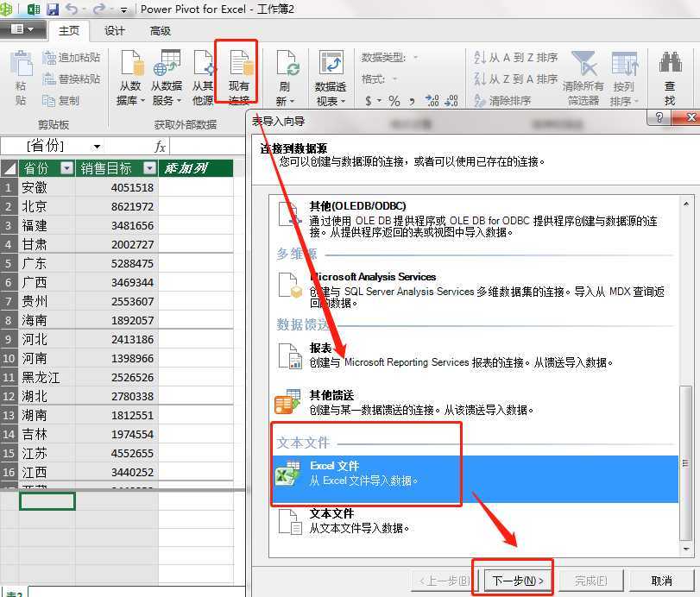Viewport: 700px width, 597px height.
Task: Click increase decimal places icon
Action: coord(432,101)
